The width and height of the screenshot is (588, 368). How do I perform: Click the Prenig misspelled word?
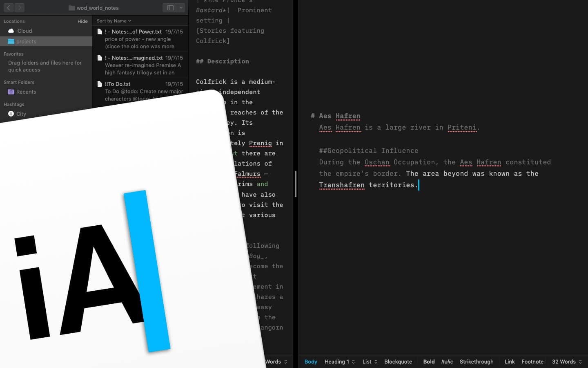(x=260, y=143)
